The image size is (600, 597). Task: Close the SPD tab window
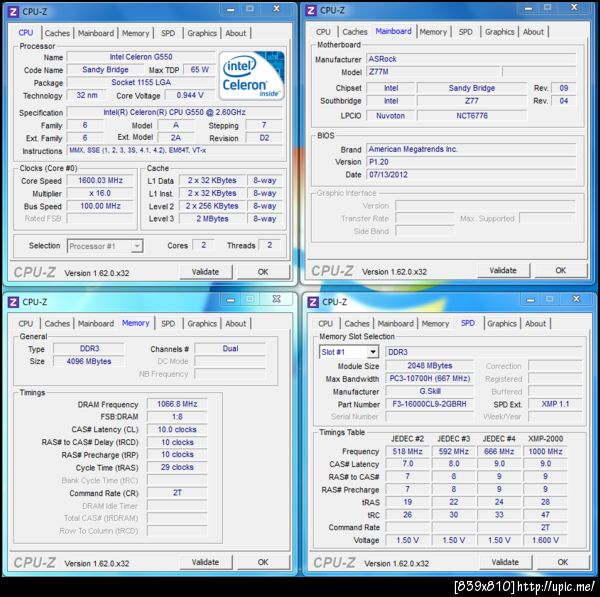tap(577, 299)
